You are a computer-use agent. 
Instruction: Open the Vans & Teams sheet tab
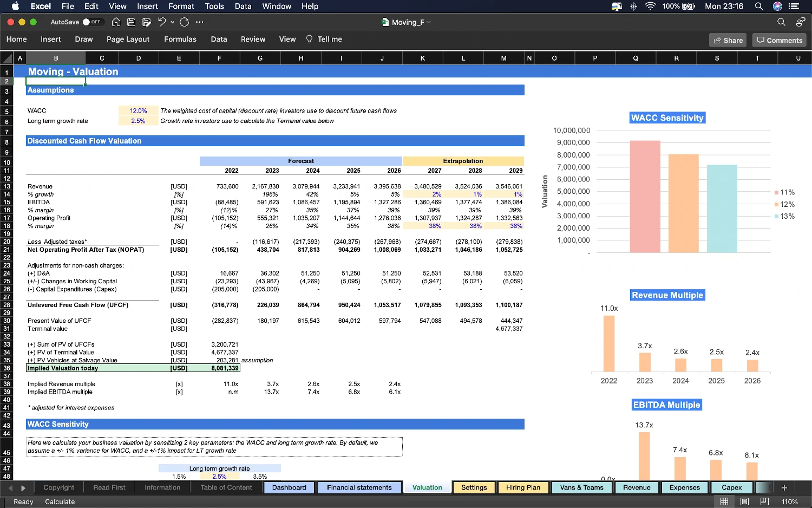[582, 487]
